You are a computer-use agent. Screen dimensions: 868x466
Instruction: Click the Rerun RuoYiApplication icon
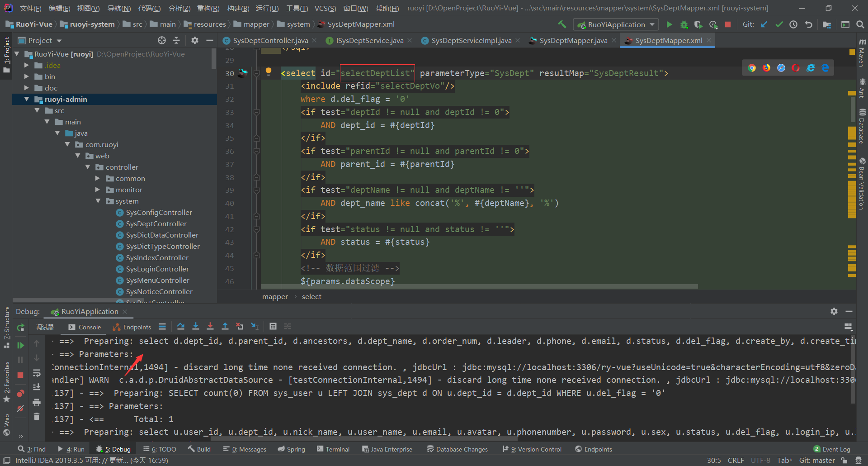tap(20, 328)
